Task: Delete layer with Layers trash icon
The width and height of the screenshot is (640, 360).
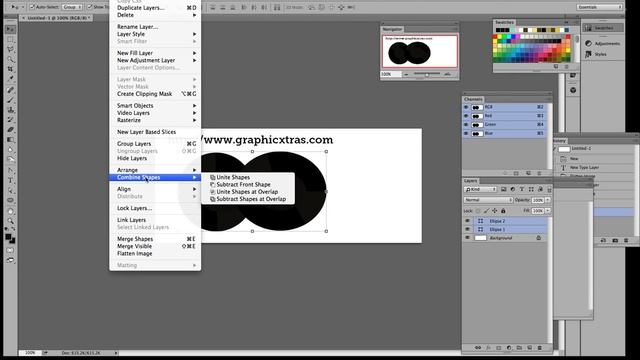Action: point(540,348)
